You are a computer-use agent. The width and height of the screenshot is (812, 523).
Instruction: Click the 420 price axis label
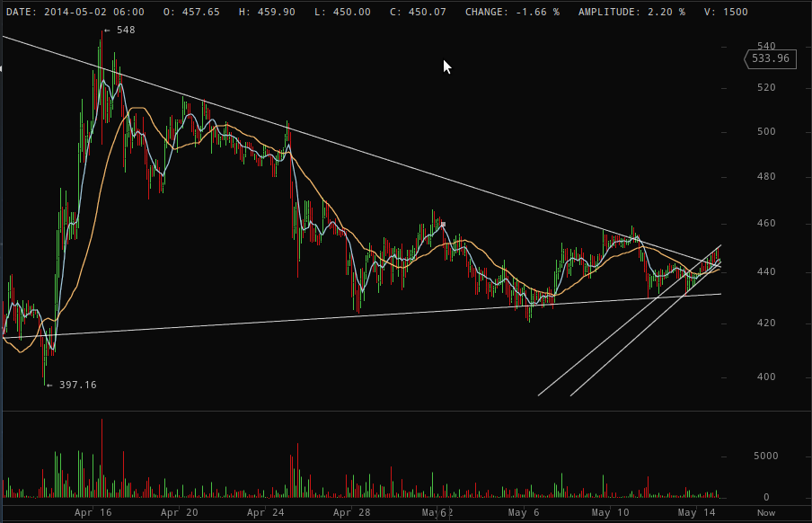click(x=766, y=323)
